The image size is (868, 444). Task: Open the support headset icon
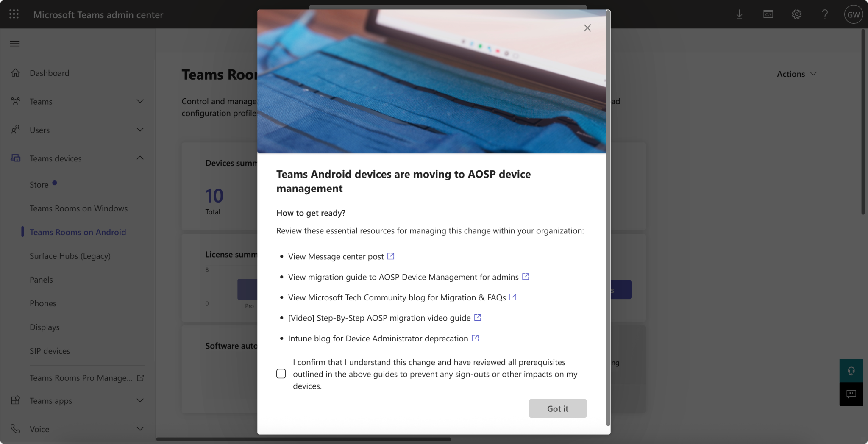(852, 371)
